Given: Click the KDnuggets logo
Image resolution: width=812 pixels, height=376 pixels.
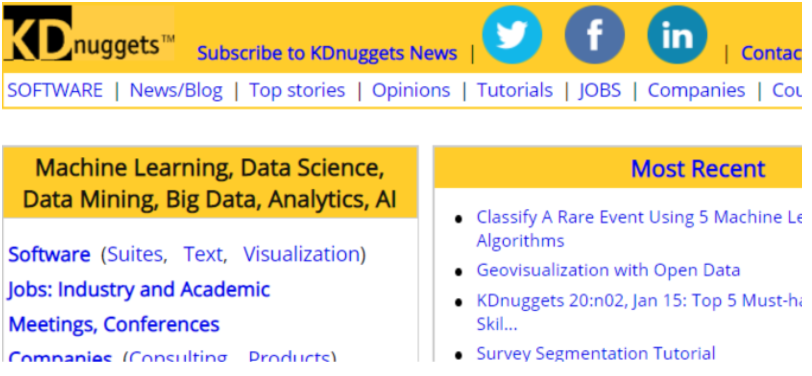Looking at the screenshot, I should tap(89, 34).
